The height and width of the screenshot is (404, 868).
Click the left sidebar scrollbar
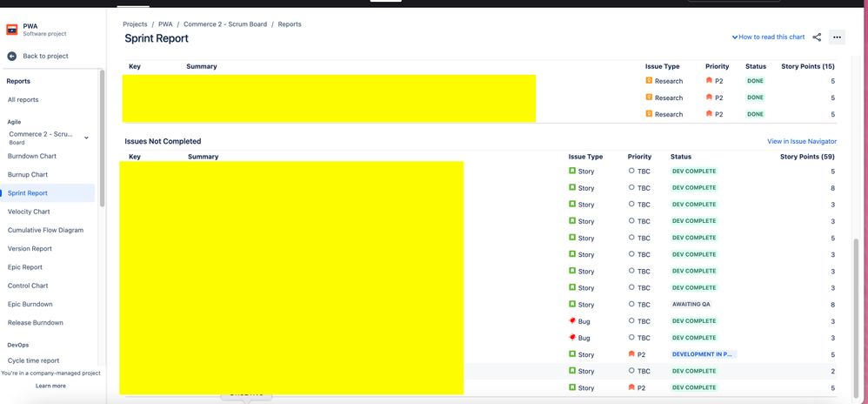click(x=102, y=138)
